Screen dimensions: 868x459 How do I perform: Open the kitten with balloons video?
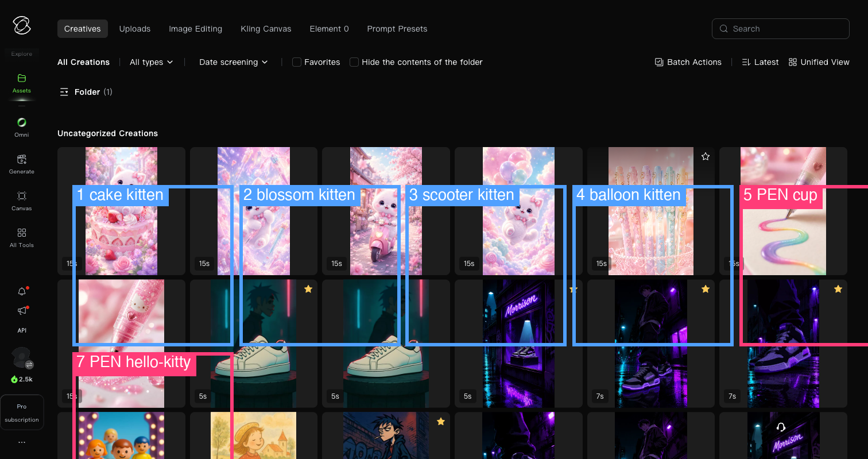(518, 211)
